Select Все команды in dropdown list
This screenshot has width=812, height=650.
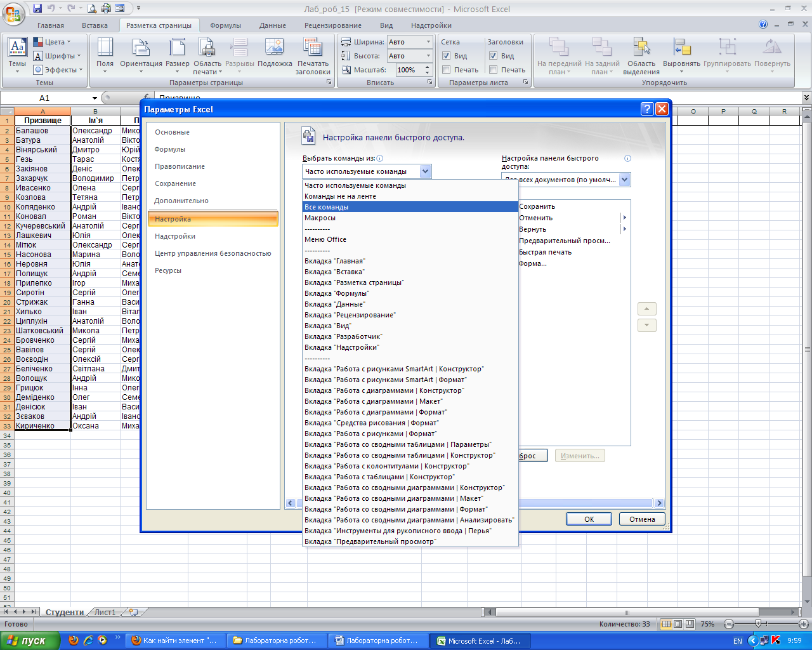tap(410, 207)
